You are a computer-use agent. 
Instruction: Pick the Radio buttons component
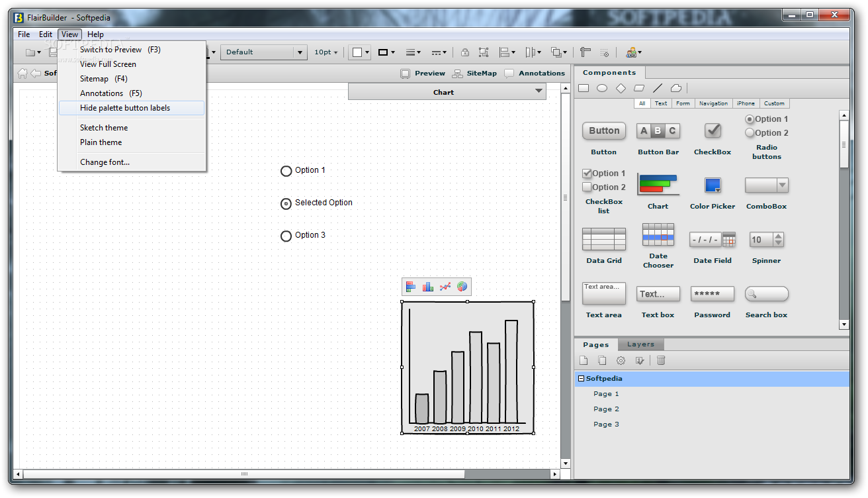[x=767, y=137]
